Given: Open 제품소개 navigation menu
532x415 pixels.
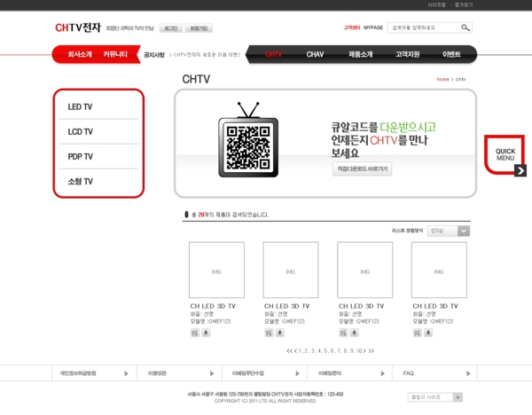Looking at the screenshot, I should tap(360, 54).
